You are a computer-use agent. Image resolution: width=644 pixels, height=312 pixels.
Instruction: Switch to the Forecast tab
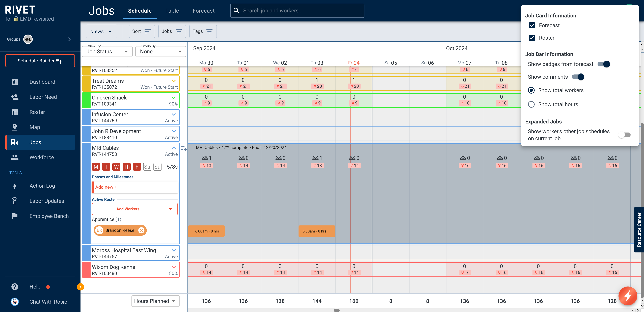(203, 11)
